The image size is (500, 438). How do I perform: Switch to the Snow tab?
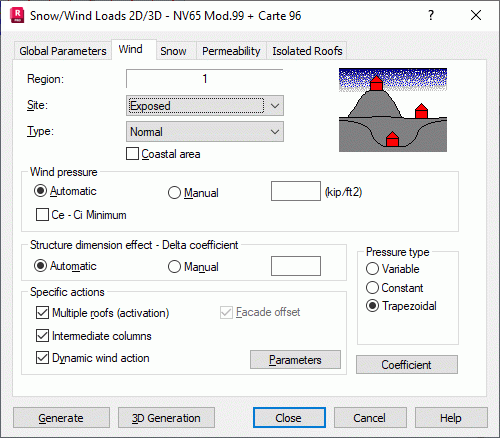point(173,51)
